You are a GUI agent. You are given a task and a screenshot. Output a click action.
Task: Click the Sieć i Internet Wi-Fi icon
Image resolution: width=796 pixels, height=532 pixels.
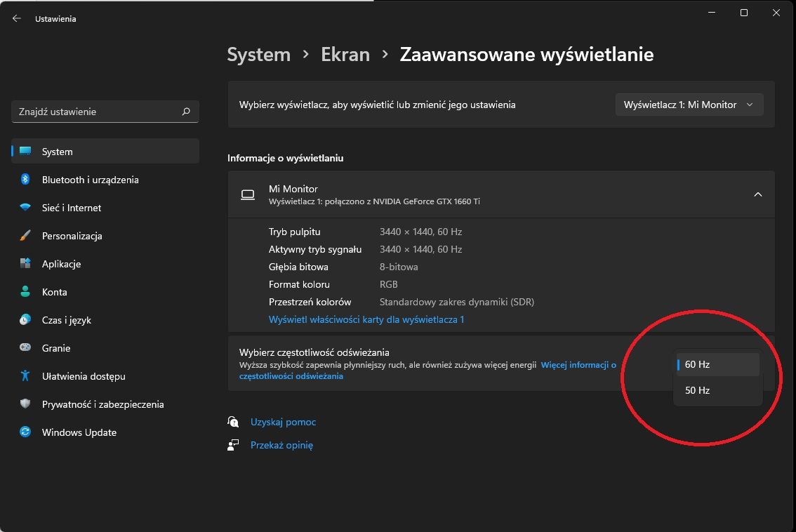pyautogui.click(x=25, y=208)
